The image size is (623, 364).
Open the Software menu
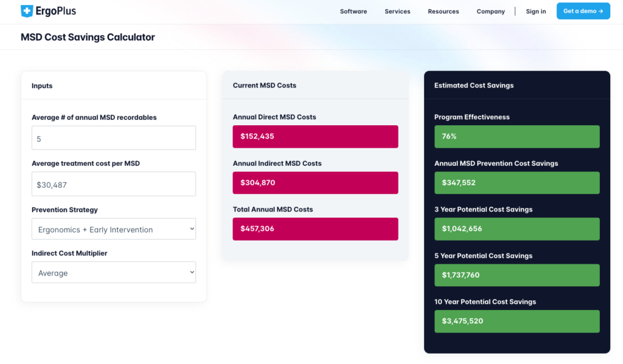pos(353,12)
